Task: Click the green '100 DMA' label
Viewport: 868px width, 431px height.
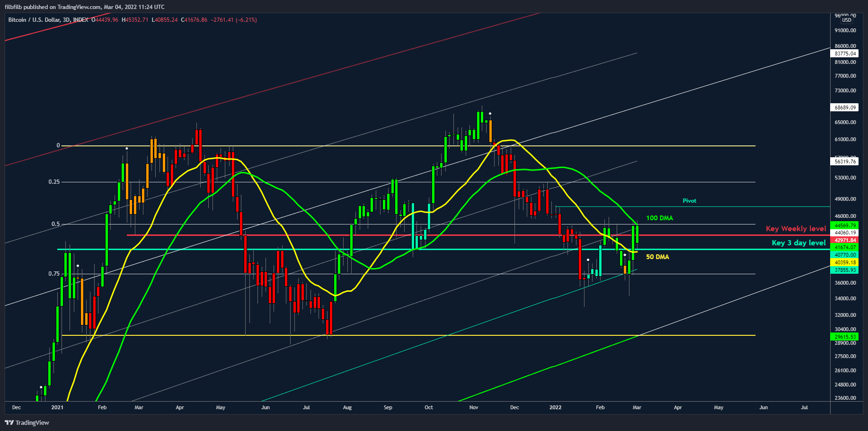Action: pos(659,218)
